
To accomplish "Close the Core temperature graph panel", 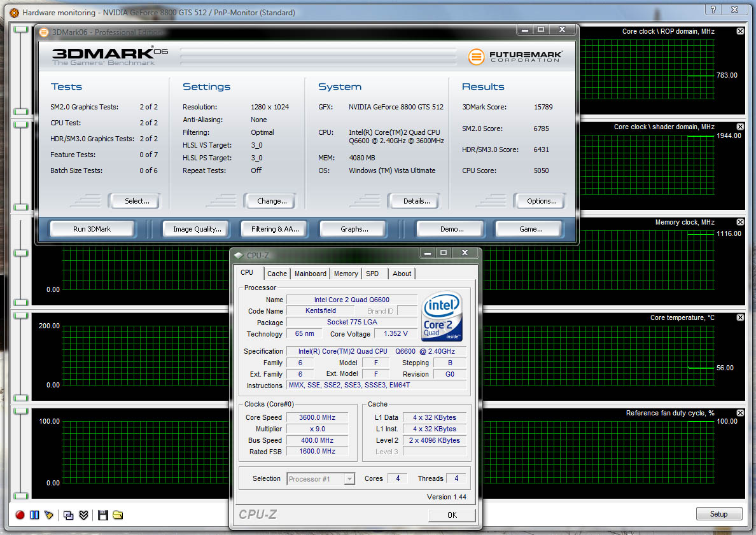I will point(740,317).
